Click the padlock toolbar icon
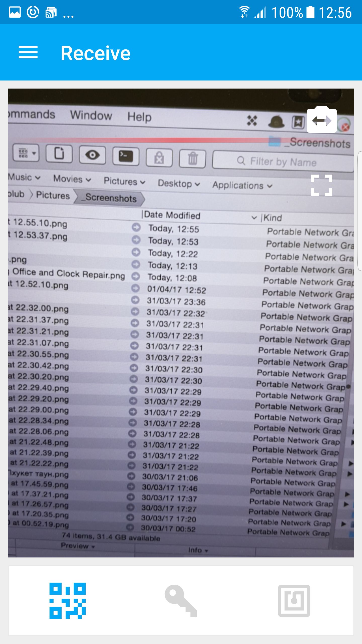362x644 pixels. pyautogui.click(x=159, y=158)
